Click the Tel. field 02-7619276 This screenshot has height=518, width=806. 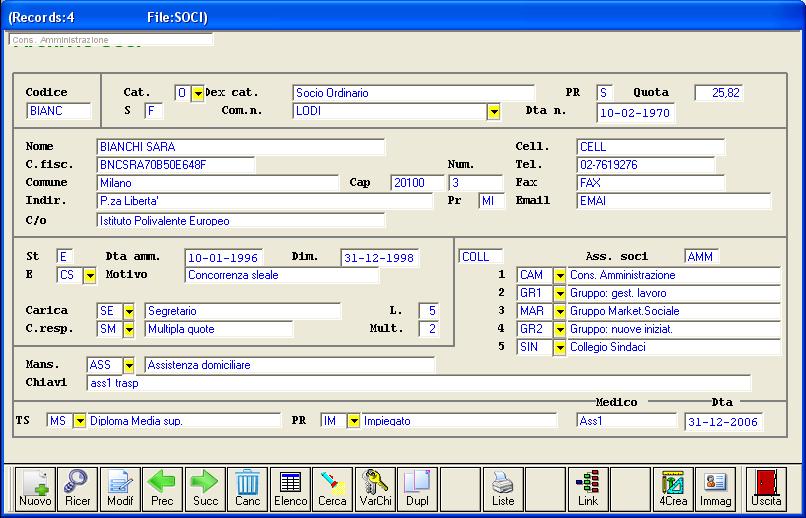(646, 165)
